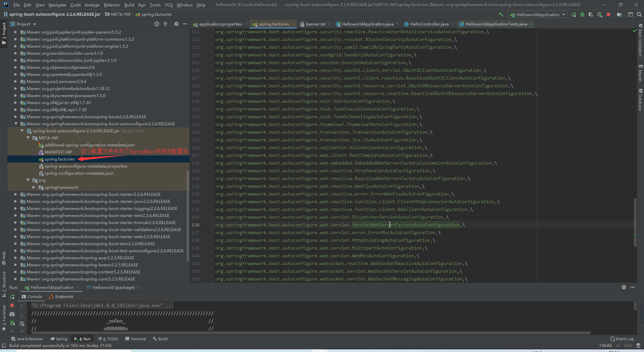Attach debugger using Run panel bug icon
This screenshot has width=644, height=352.
[x=12, y=323]
